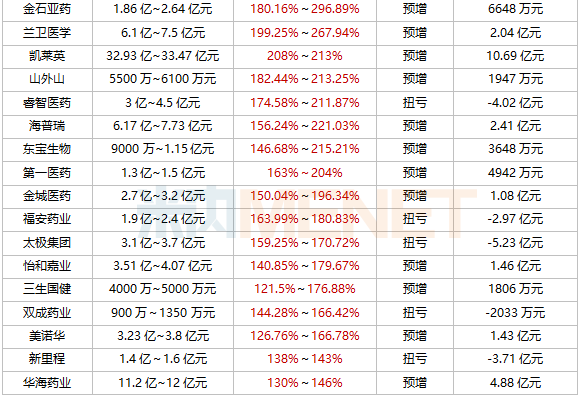Select the 第一医药 company name cell
This screenshot has width=580, height=395.
tap(47, 173)
